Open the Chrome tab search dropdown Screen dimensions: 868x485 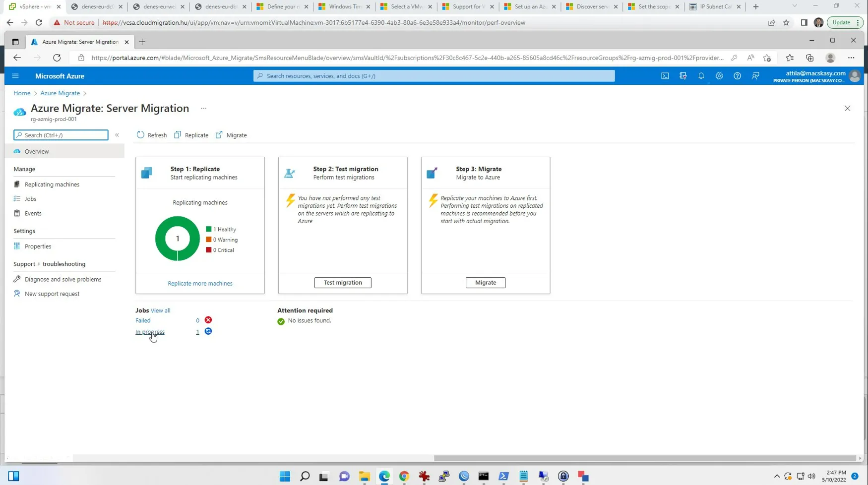tap(795, 6)
